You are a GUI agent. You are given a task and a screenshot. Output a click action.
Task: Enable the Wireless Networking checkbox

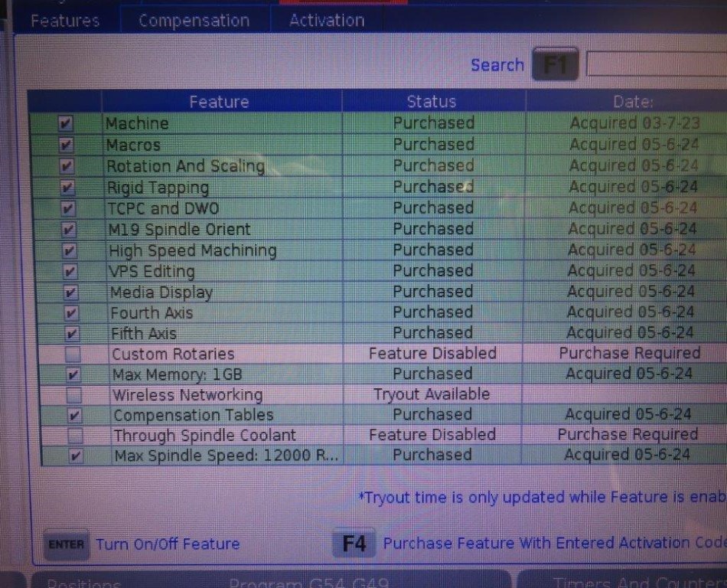point(74,395)
